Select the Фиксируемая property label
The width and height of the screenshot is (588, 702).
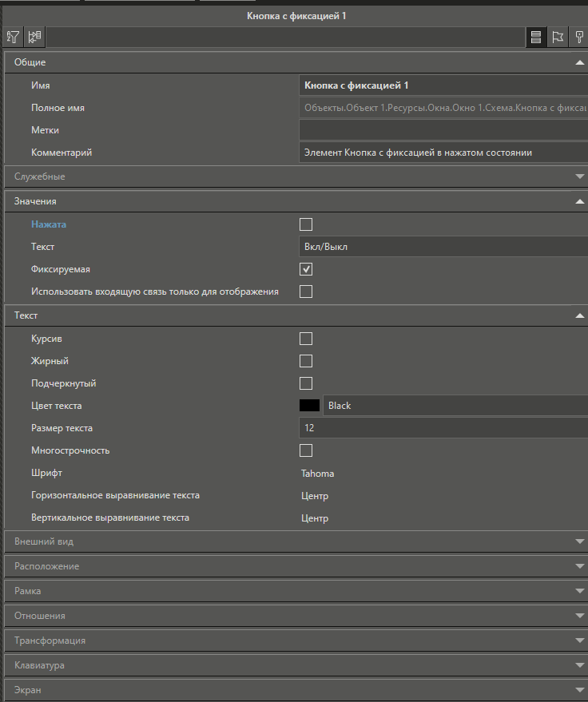click(x=61, y=269)
